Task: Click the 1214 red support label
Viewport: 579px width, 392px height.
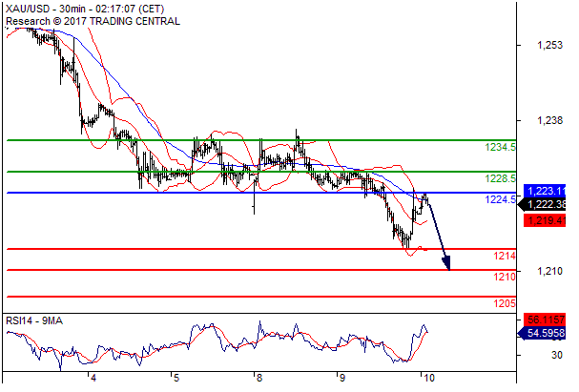Action: 505,256
